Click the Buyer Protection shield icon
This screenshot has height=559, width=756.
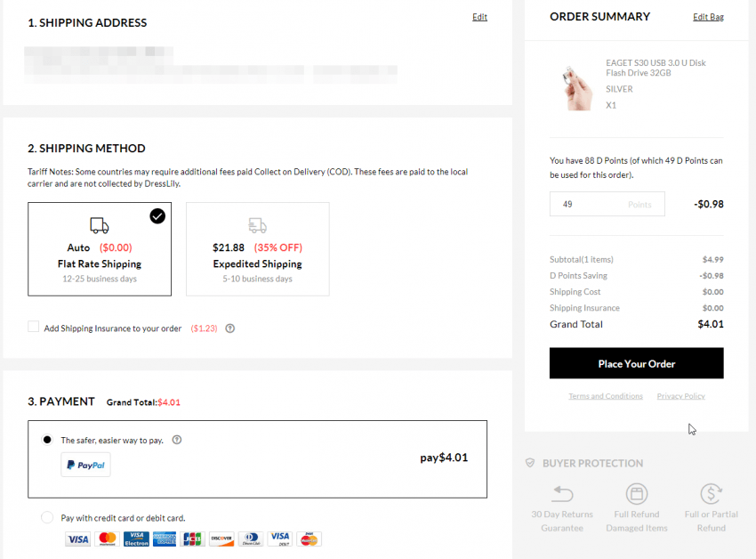coord(530,463)
